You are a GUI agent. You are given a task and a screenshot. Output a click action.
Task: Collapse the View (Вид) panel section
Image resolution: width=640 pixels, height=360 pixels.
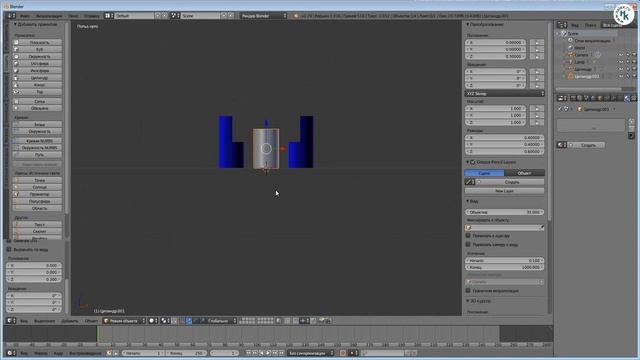pos(472,201)
